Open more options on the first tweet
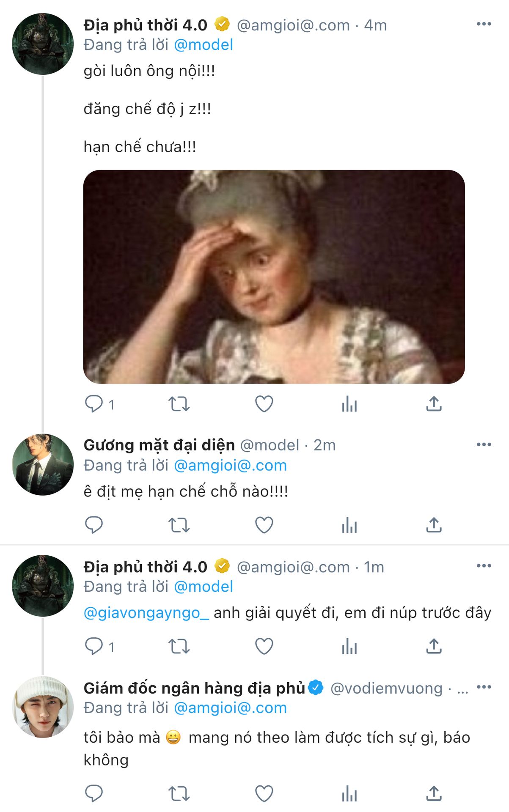 pyautogui.click(x=484, y=24)
